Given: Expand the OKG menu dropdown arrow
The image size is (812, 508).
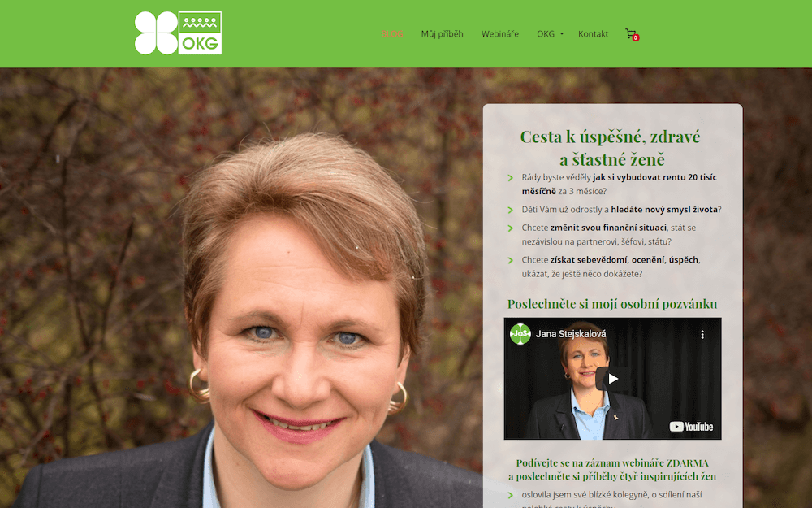Looking at the screenshot, I should pyautogui.click(x=562, y=34).
